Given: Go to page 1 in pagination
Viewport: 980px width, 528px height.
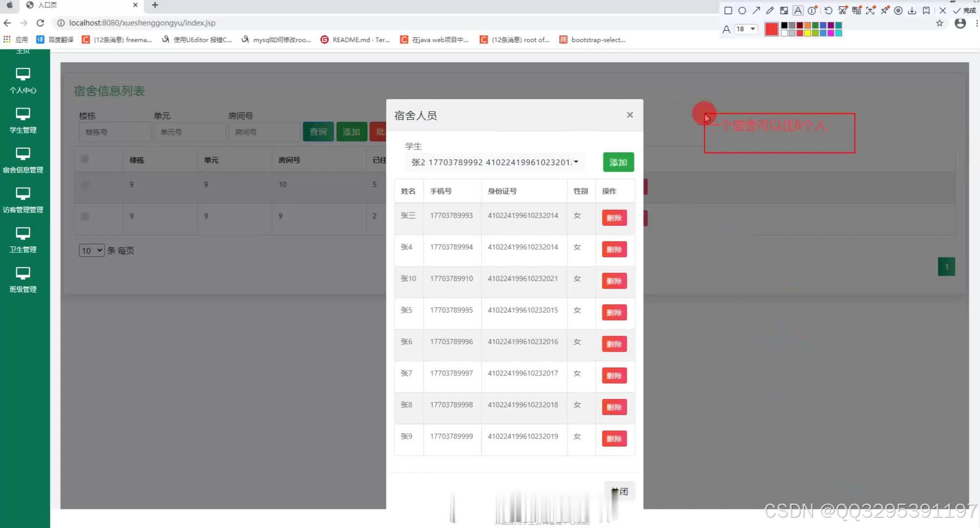Looking at the screenshot, I should click(x=946, y=267).
